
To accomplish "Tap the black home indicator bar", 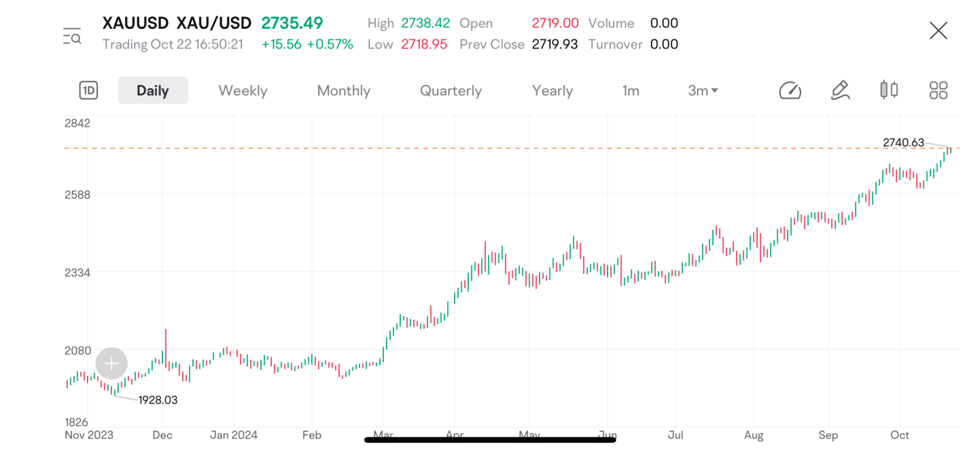I will pyautogui.click(x=490, y=439).
